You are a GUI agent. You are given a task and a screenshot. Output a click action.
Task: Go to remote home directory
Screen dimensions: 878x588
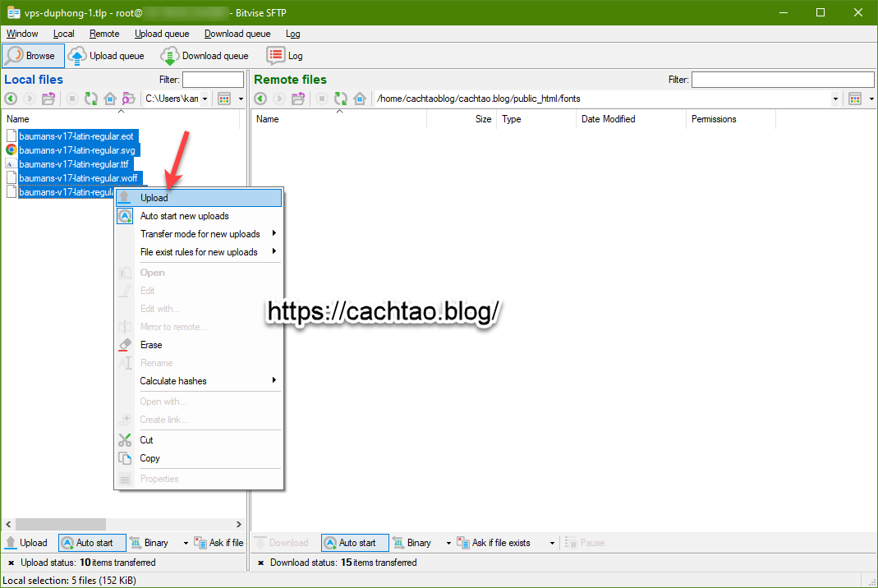point(360,99)
